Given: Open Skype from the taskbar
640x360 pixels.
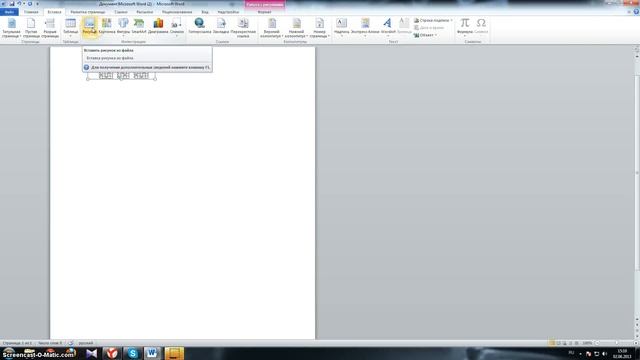Looking at the screenshot, I should point(133,353).
